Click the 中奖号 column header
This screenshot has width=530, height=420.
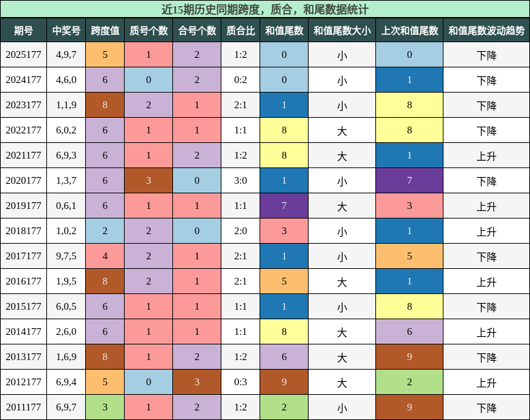(x=66, y=31)
